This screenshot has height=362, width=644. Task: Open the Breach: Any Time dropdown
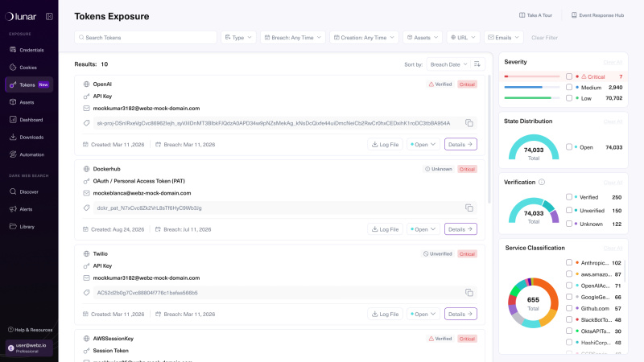[293, 37]
